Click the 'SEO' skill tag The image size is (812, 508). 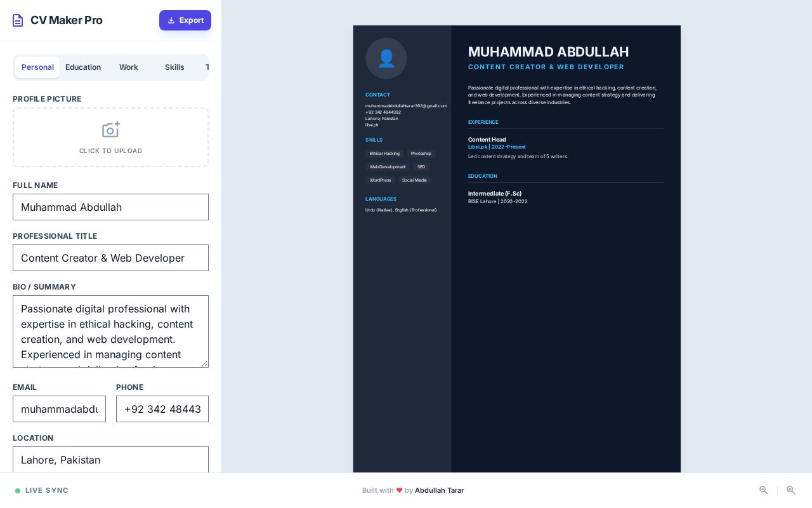click(421, 167)
